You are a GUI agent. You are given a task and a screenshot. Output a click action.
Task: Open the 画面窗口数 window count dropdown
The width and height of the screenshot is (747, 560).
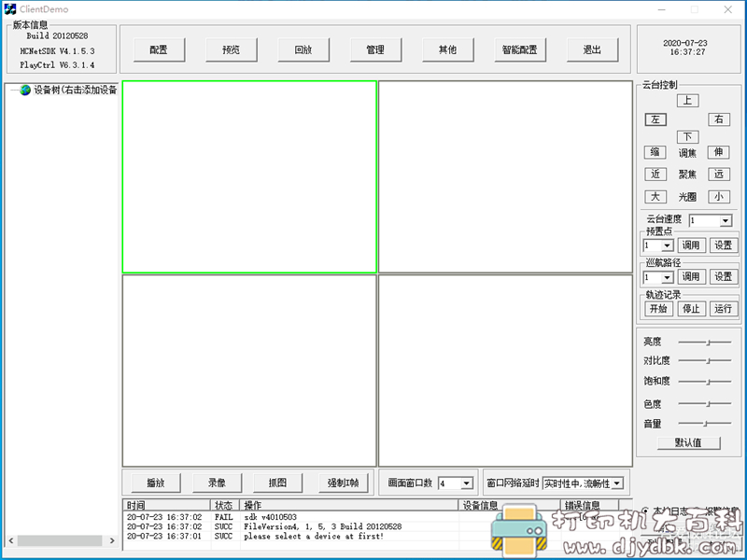467,483
